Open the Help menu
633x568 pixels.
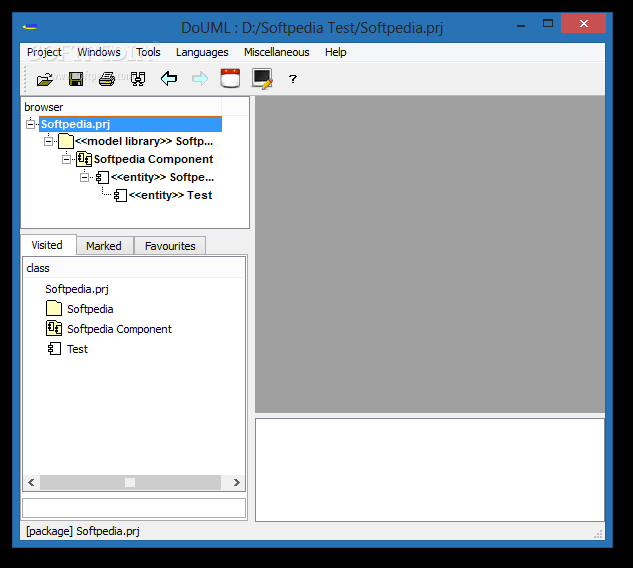[x=335, y=52]
